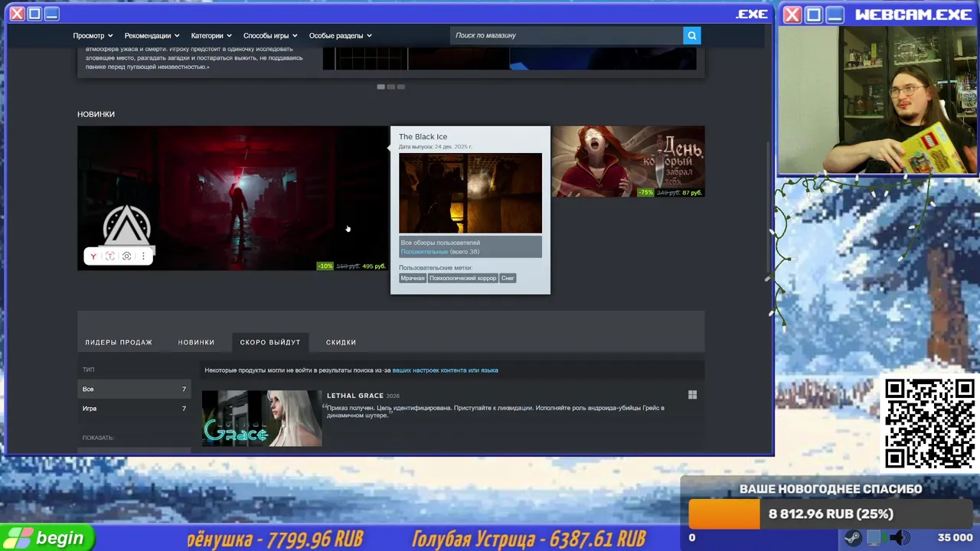
Task: Open Yandex search on the image toolbar
Action: 93,256
